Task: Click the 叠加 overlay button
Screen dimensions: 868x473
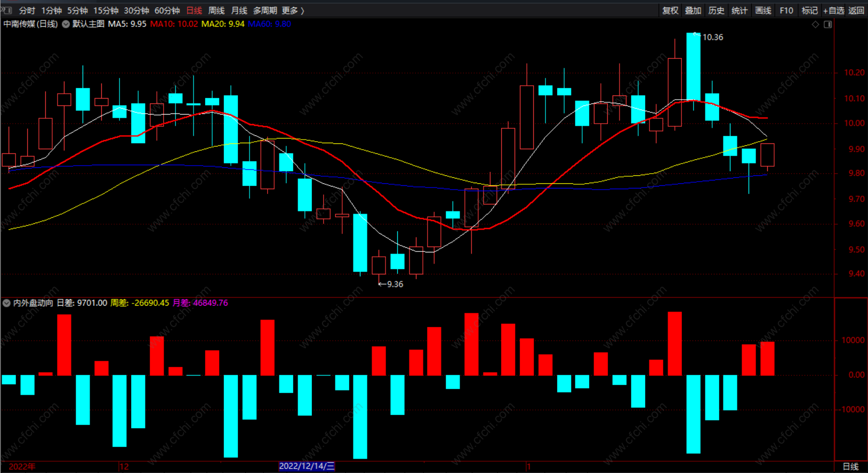Action: click(x=693, y=11)
